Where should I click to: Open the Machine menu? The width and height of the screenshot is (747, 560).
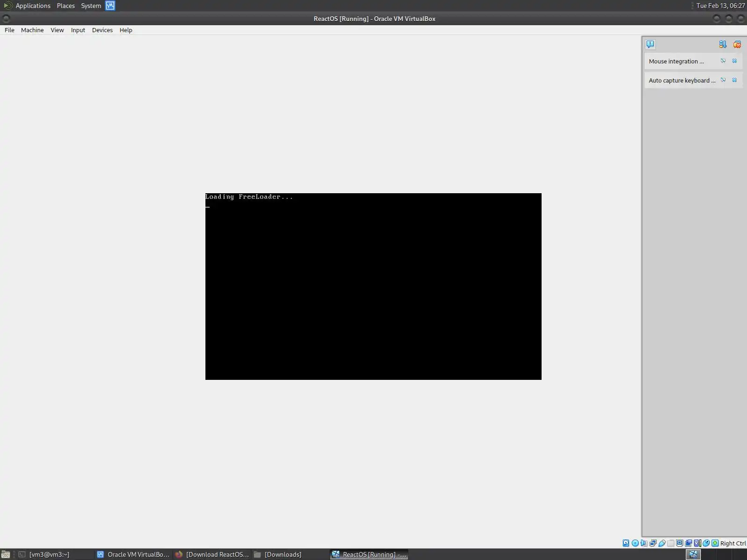[32, 30]
